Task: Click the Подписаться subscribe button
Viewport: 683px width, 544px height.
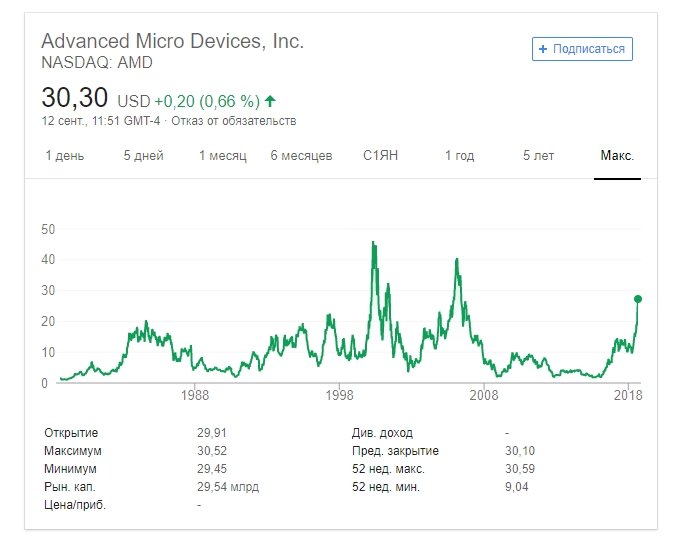Action: click(582, 48)
